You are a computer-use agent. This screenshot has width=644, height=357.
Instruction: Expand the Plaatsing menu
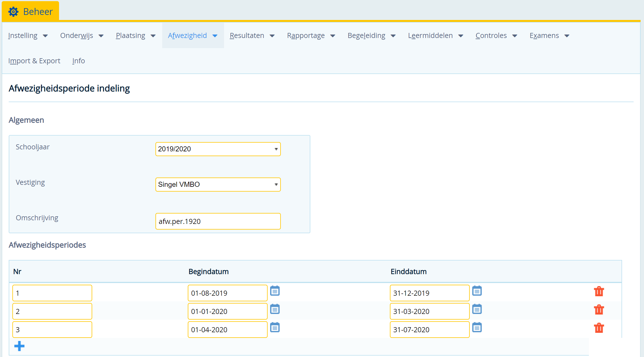pyautogui.click(x=136, y=36)
